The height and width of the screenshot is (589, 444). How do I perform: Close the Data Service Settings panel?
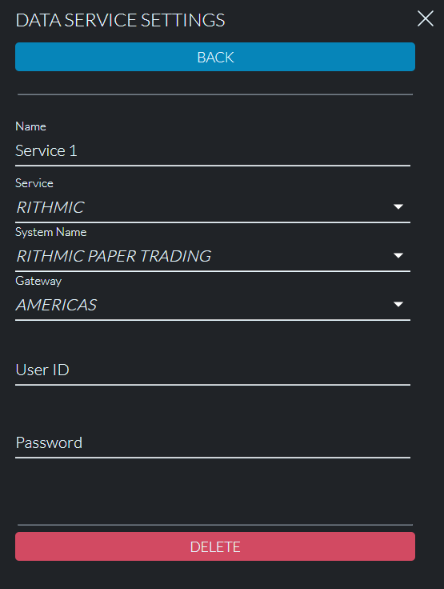(425, 18)
